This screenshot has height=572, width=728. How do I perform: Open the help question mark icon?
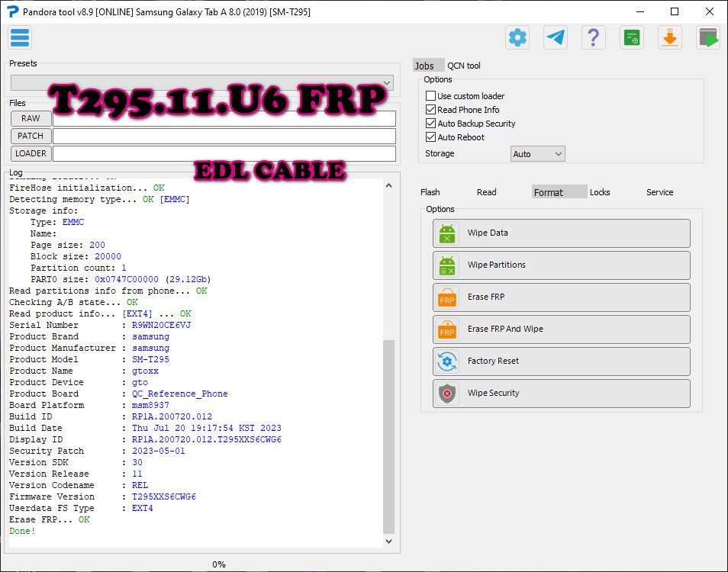(x=593, y=37)
